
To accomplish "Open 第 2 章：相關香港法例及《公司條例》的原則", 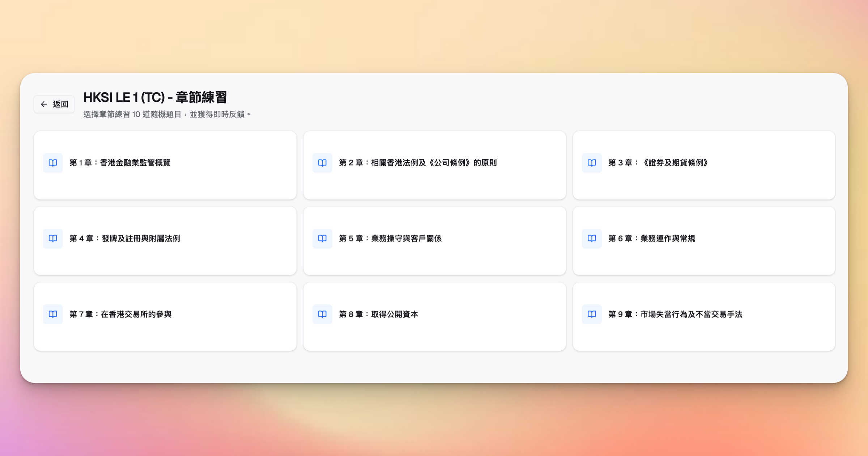I will (x=435, y=165).
